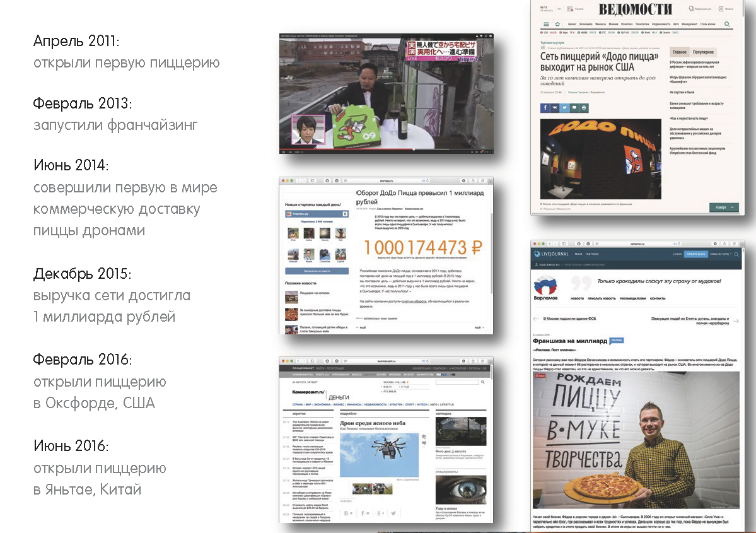Open Новости menu on Varlamov blog
The height and width of the screenshot is (533, 756).
[x=577, y=298]
